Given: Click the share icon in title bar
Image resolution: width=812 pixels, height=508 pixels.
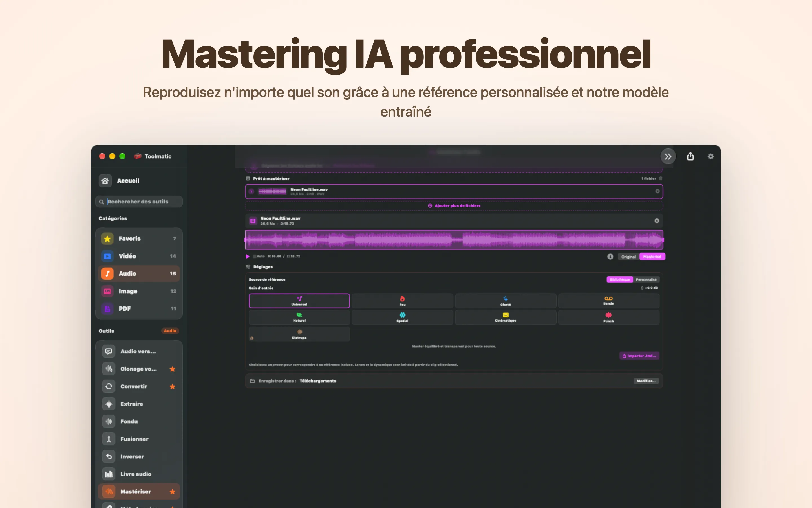Looking at the screenshot, I should tap(690, 156).
